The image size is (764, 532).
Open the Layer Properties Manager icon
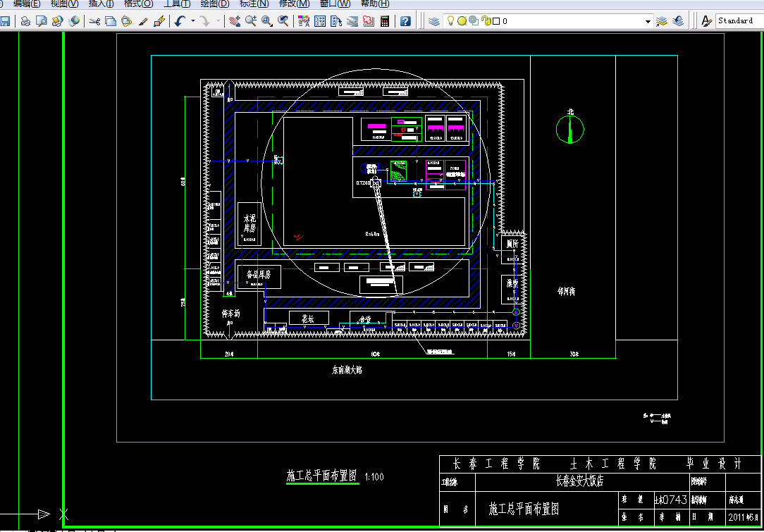click(434, 21)
